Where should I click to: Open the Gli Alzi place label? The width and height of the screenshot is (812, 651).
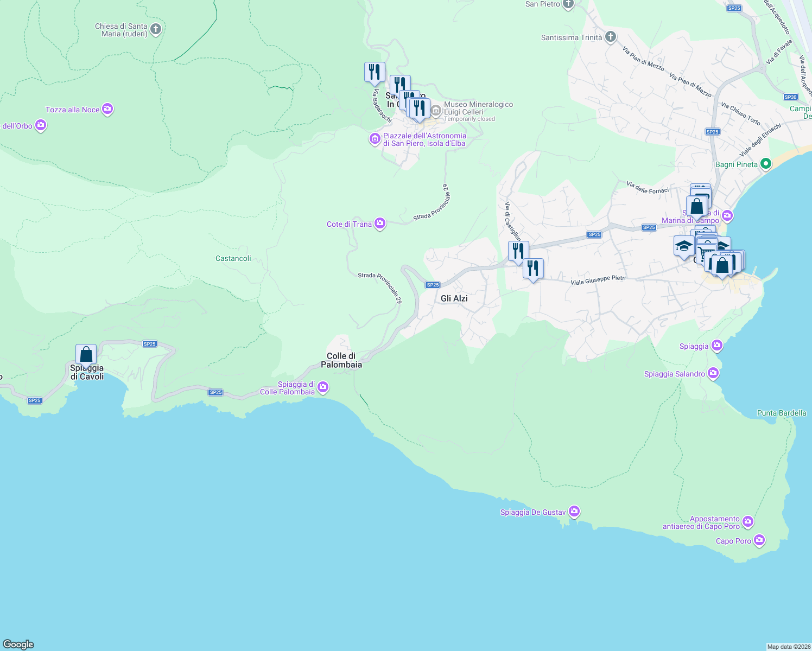(x=453, y=298)
